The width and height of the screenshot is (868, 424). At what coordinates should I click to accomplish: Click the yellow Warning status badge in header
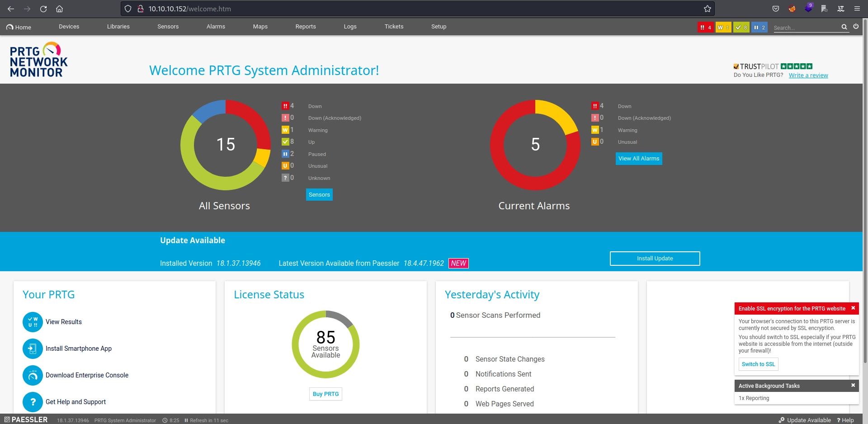(x=723, y=28)
